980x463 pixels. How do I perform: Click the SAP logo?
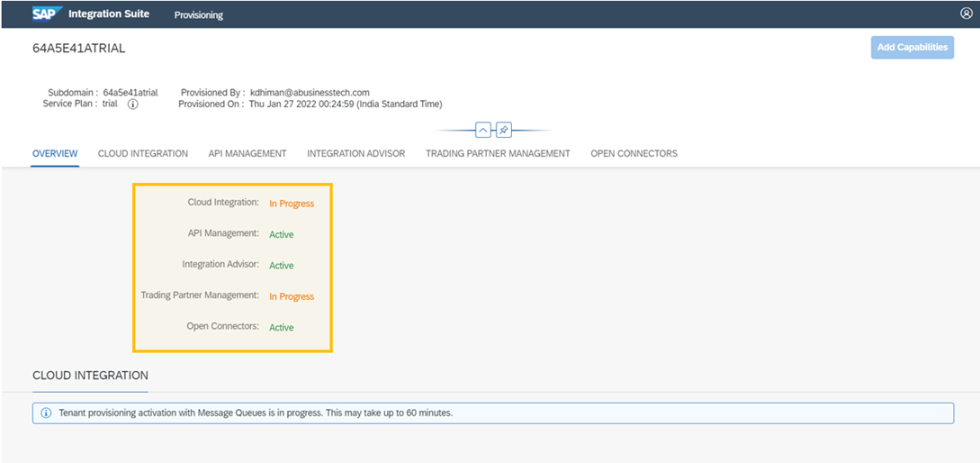coord(48,14)
